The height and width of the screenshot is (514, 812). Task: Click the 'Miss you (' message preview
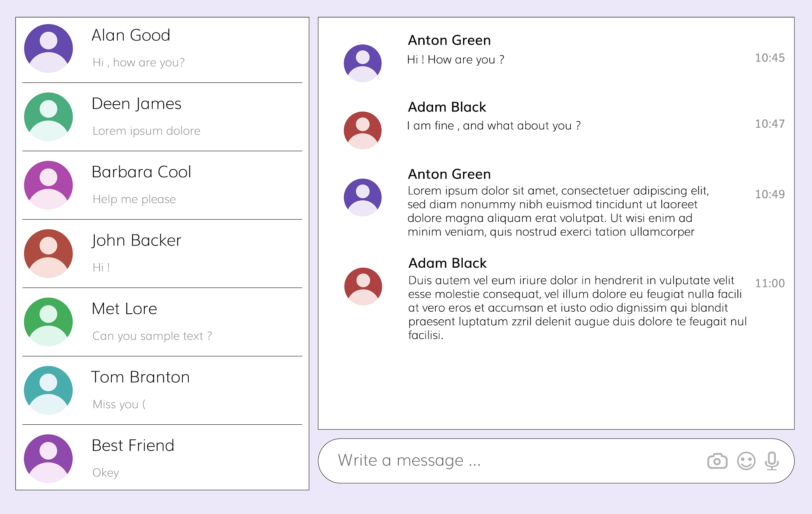pyautogui.click(x=119, y=404)
